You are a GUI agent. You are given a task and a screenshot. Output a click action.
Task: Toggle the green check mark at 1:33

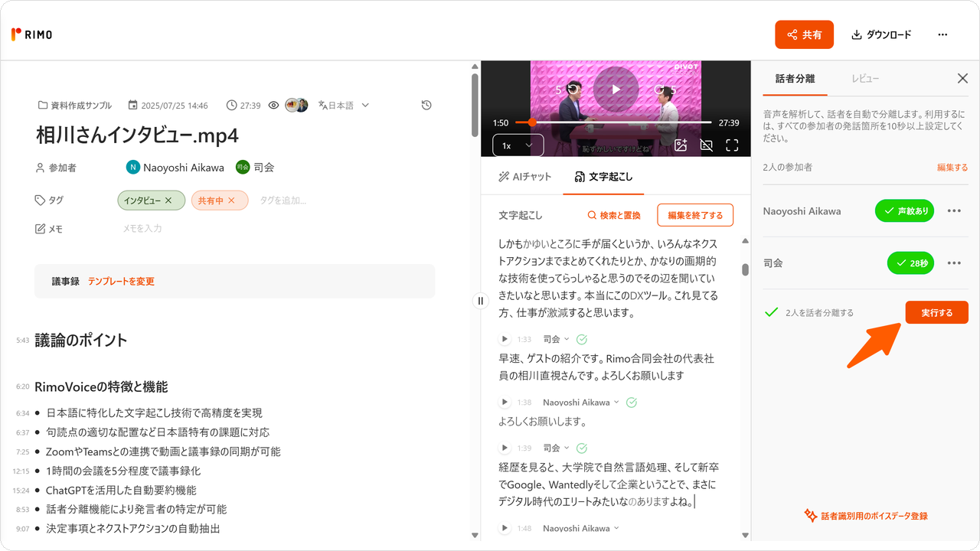point(581,339)
